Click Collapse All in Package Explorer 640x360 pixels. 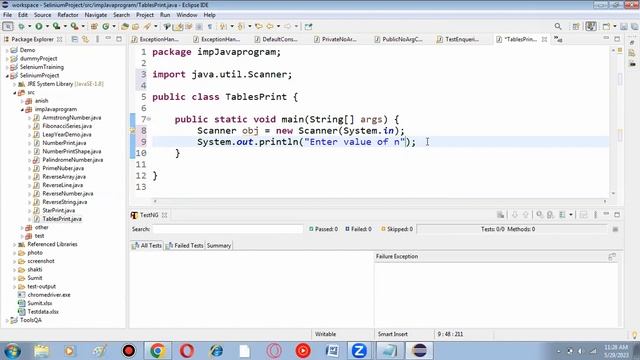click(x=74, y=39)
